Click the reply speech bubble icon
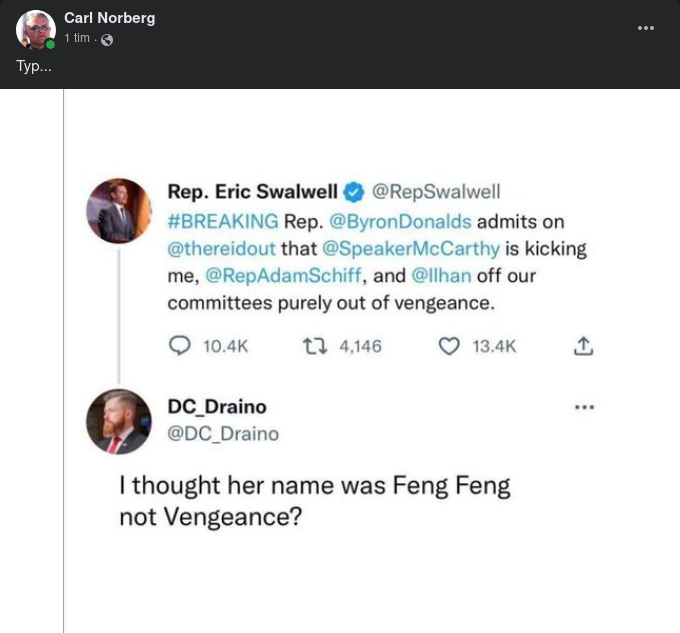This screenshot has height=633, width=680. (x=180, y=346)
